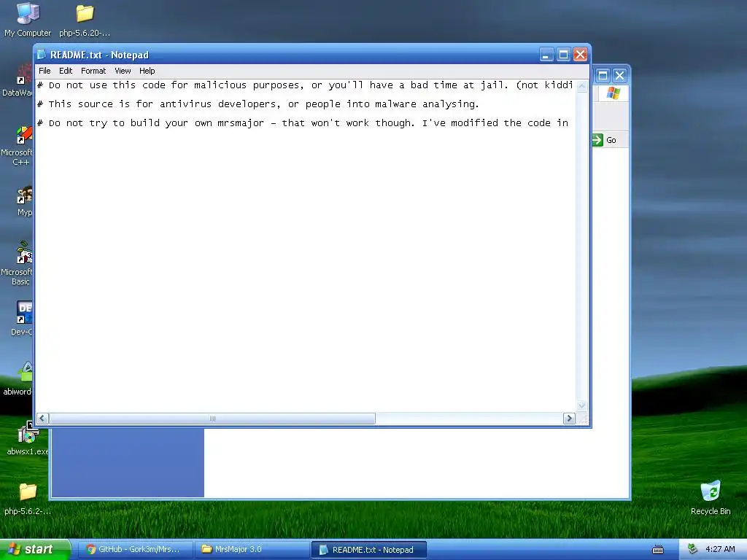
Task: Open the Format menu in Notepad
Action: 93,71
